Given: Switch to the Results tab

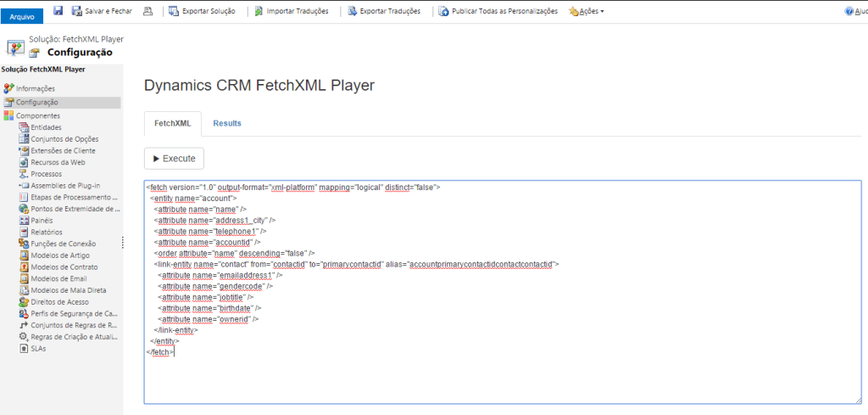Looking at the screenshot, I should pos(227,124).
